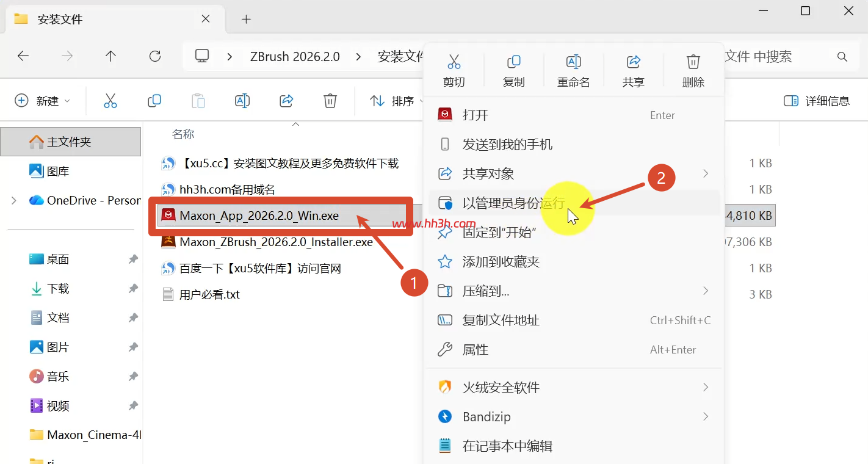The width and height of the screenshot is (868, 464).
Task: Open the 压缩到... submenu
Action: pos(574,291)
